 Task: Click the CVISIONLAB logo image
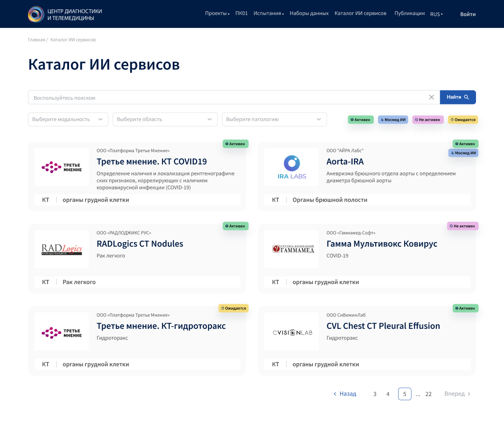click(292, 332)
